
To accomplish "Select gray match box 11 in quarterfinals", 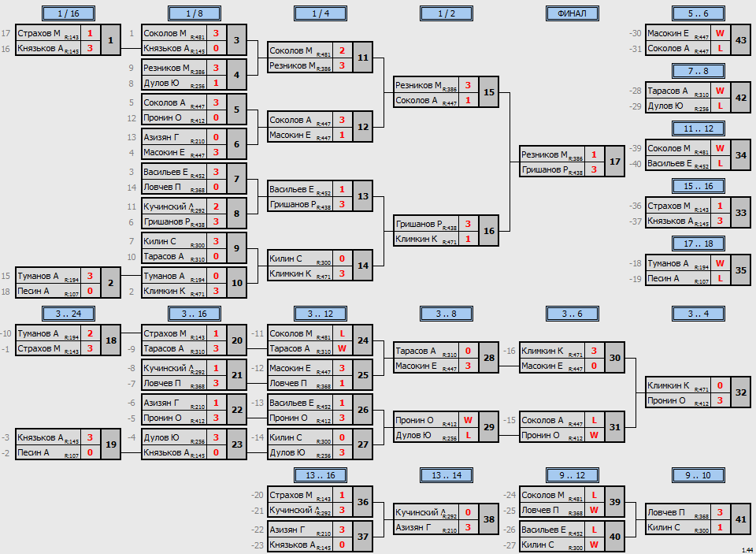I will click(363, 58).
